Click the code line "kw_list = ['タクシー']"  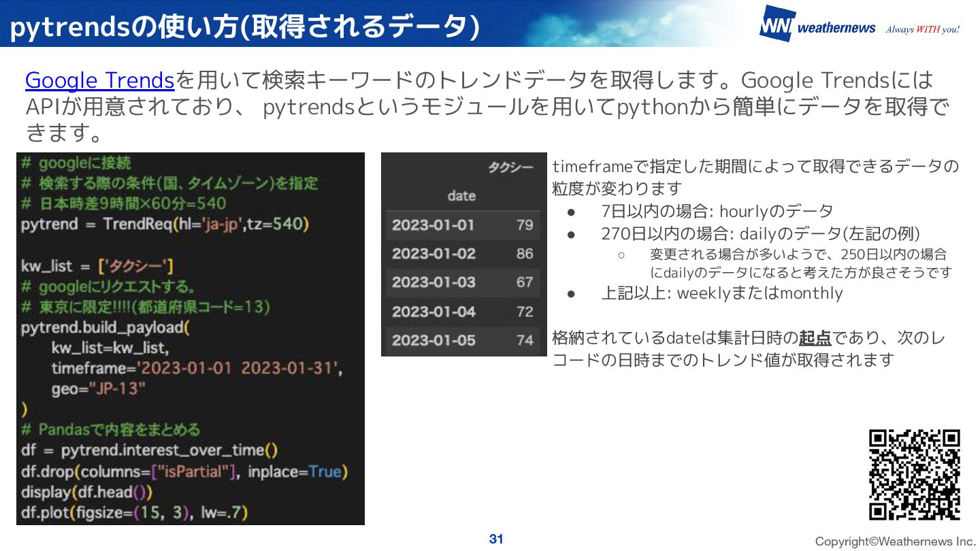[97, 266]
